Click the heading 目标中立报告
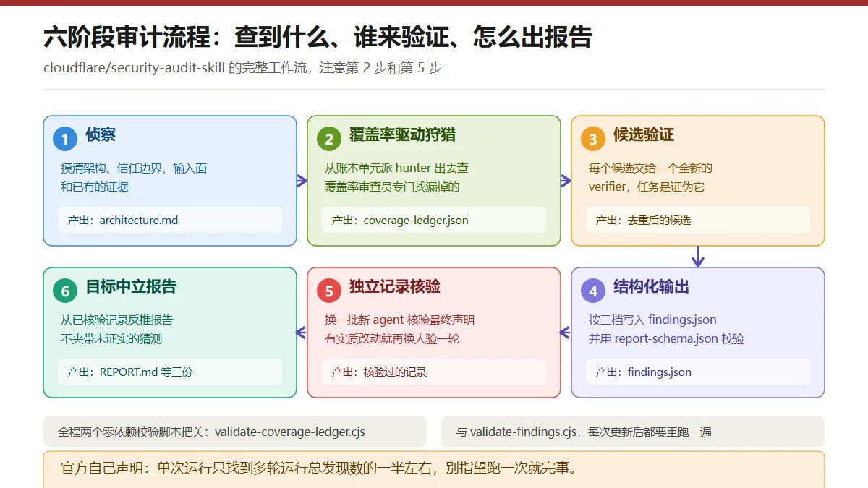The width and height of the screenshot is (868, 488). tap(131, 286)
